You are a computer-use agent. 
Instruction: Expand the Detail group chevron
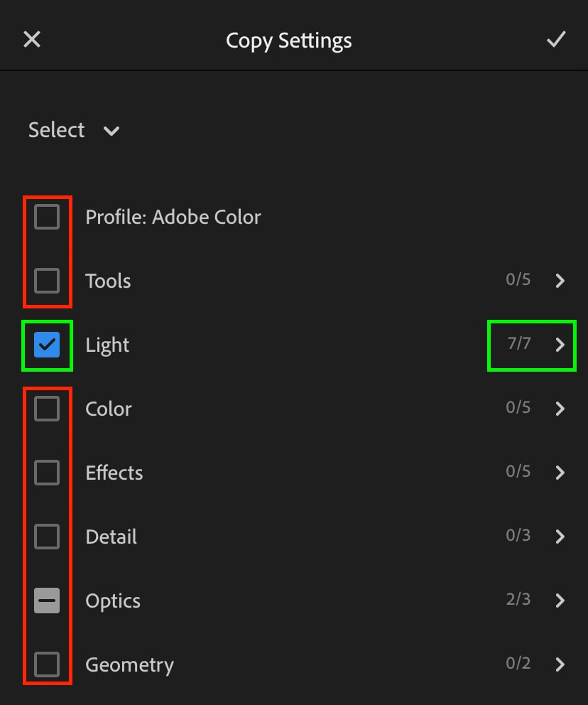[x=560, y=537]
